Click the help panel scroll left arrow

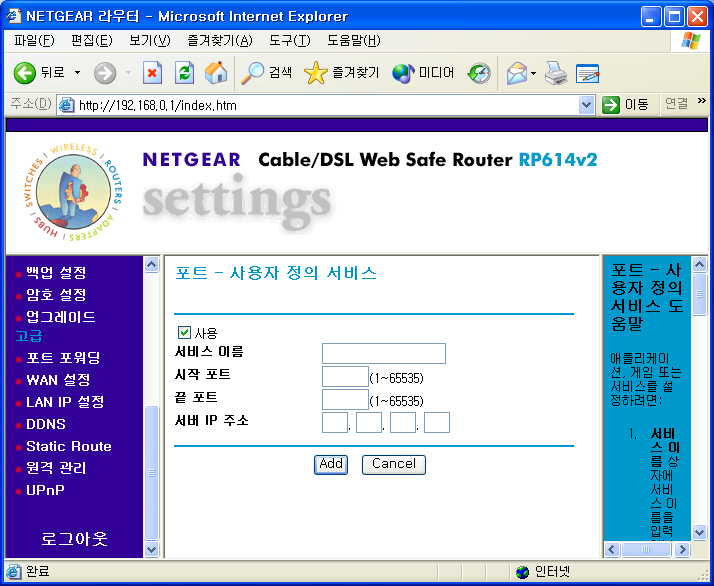coord(612,550)
